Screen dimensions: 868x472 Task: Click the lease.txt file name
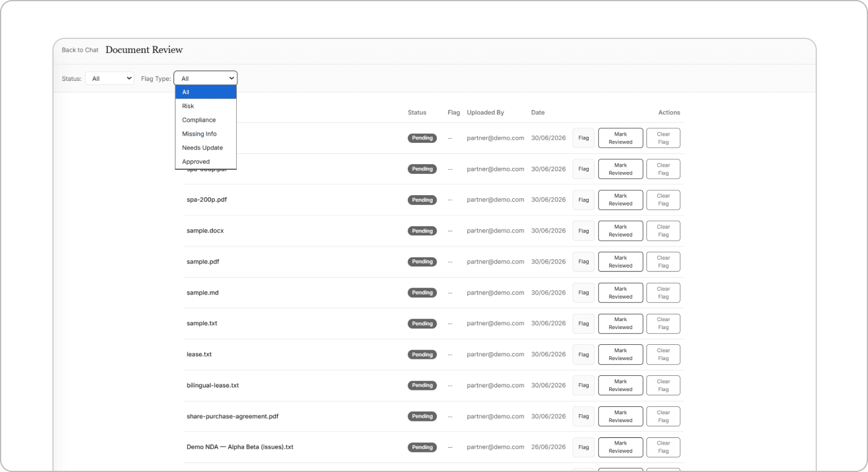coord(199,354)
